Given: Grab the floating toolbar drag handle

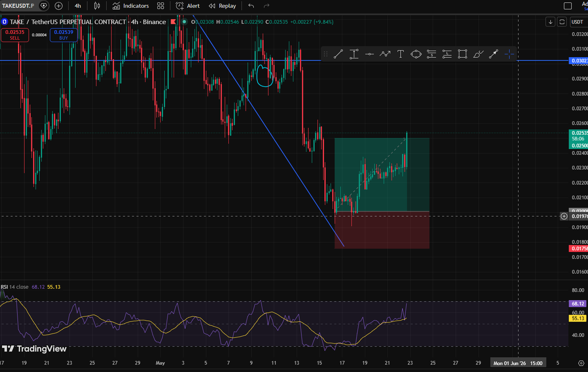Looking at the screenshot, I should pos(326,54).
